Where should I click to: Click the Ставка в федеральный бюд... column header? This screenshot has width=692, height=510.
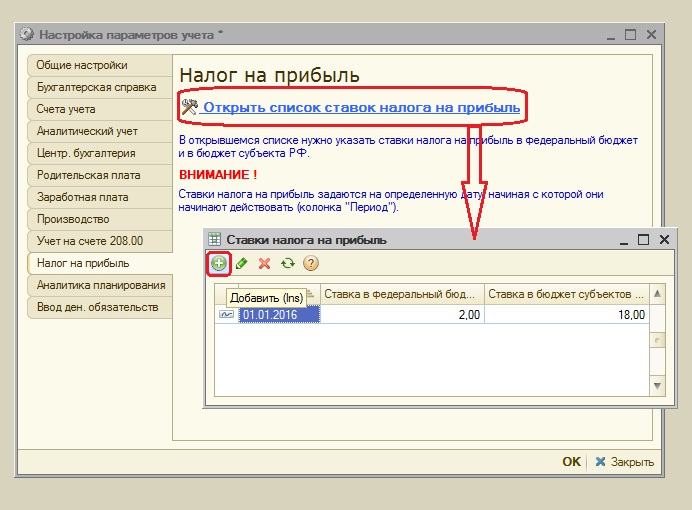pos(402,294)
